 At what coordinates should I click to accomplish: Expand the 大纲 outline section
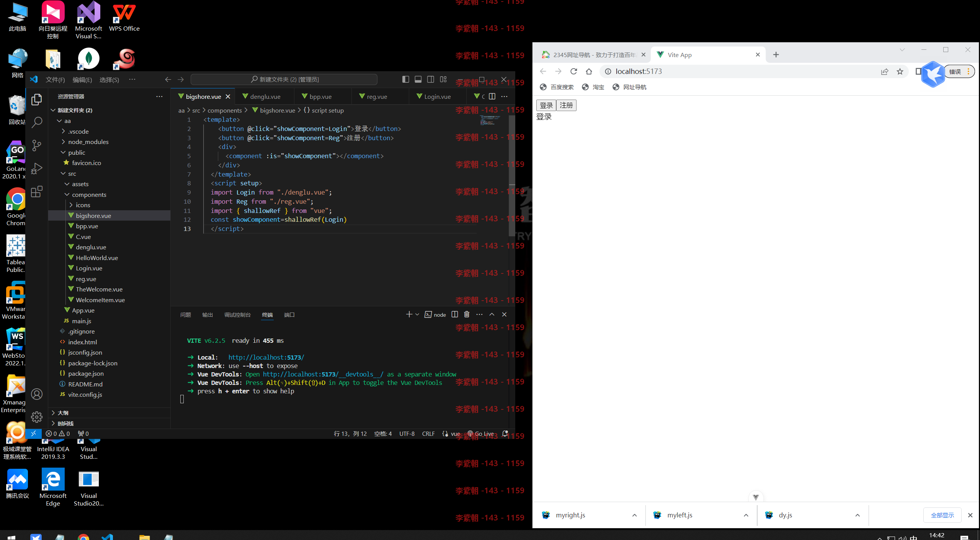click(63, 413)
